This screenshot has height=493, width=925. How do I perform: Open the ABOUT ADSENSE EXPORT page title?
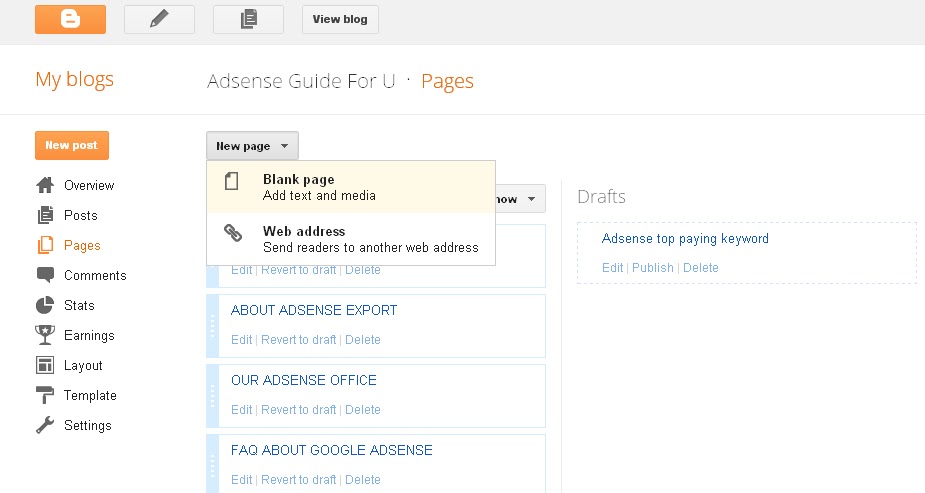[314, 310]
